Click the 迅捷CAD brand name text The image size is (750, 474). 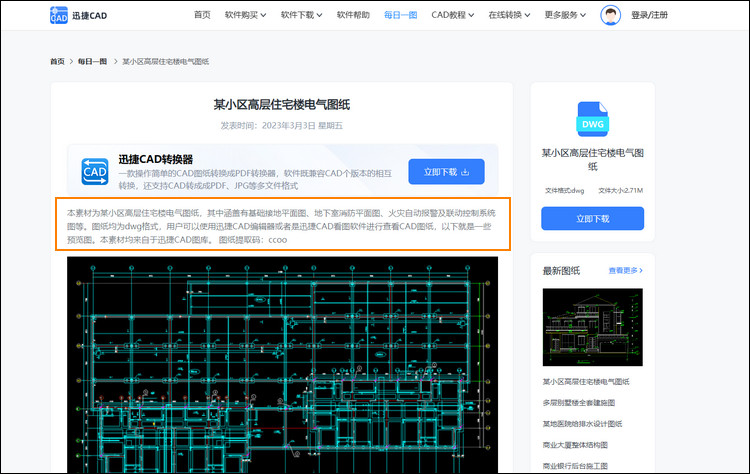[89, 15]
